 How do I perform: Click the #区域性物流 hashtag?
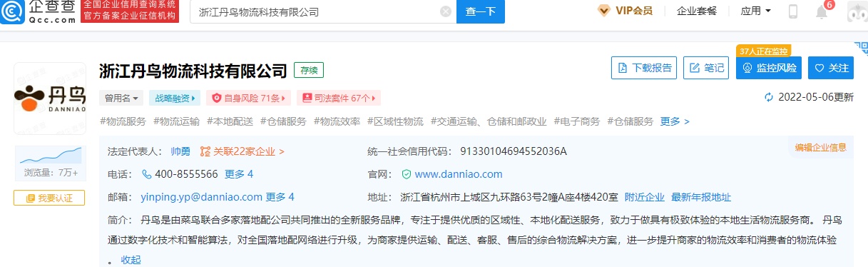click(396, 121)
